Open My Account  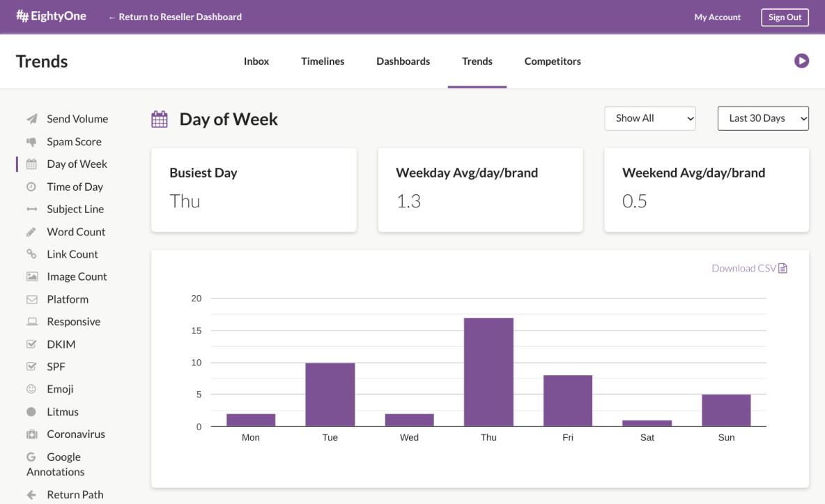[717, 17]
